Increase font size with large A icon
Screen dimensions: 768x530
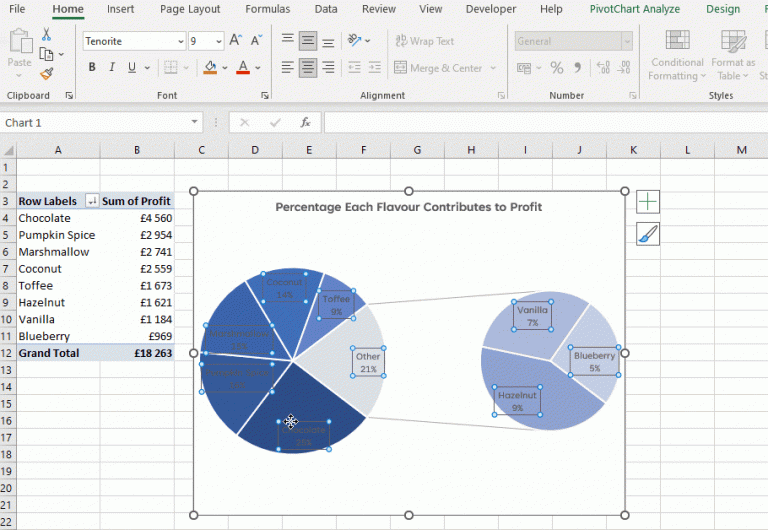(x=236, y=41)
